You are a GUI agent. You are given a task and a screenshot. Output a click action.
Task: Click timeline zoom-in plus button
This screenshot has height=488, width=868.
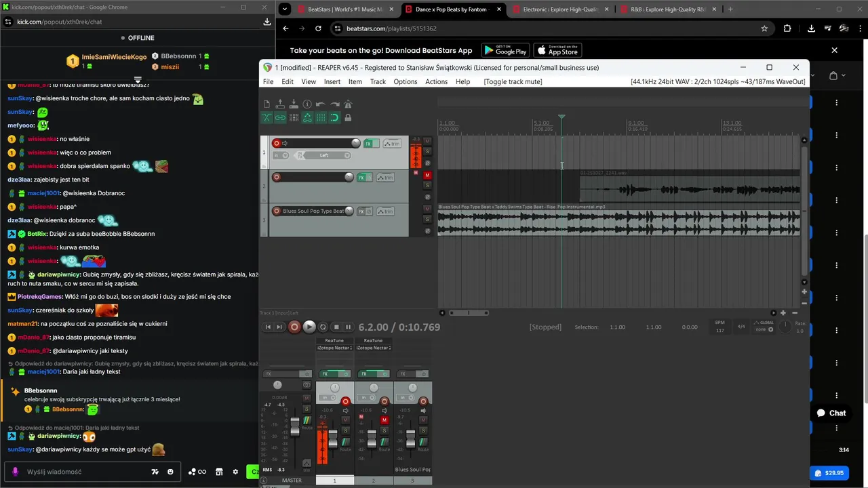point(783,312)
